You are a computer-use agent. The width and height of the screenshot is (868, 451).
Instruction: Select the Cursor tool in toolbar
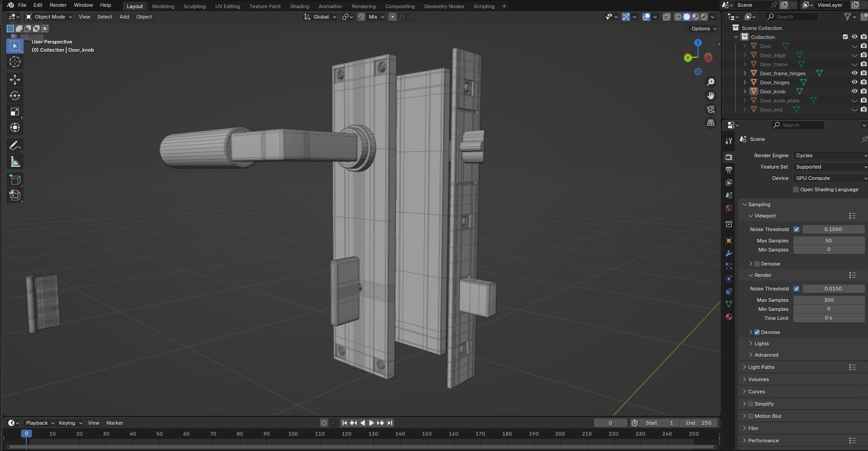click(15, 62)
